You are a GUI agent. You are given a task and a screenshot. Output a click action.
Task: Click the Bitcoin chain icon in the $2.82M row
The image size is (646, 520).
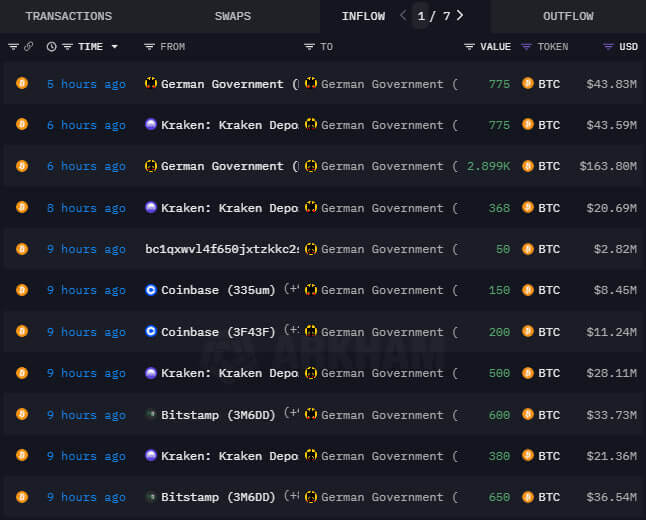tap(22, 248)
